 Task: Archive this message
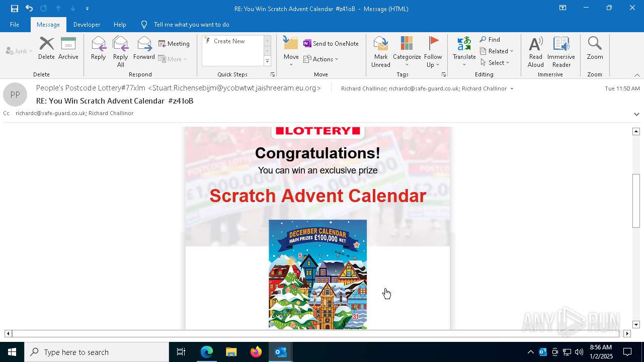click(x=68, y=49)
